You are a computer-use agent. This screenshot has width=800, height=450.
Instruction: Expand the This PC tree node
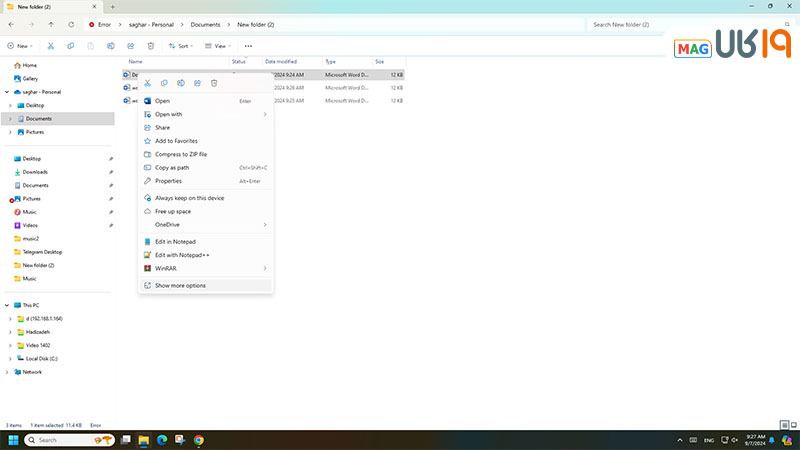pyautogui.click(x=8, y=305)
